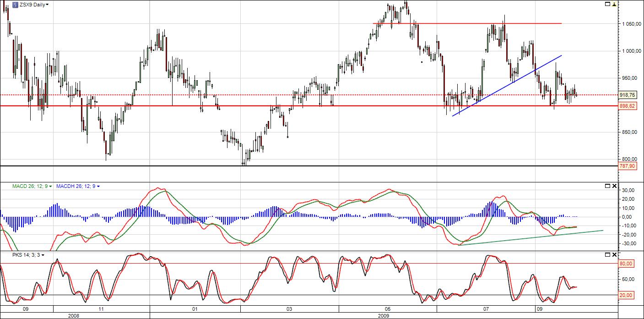The width and height of the screenshot is (644, 319).
Task: Select the blue ascending trendline on price chart
Action: [x=507, y=86]
